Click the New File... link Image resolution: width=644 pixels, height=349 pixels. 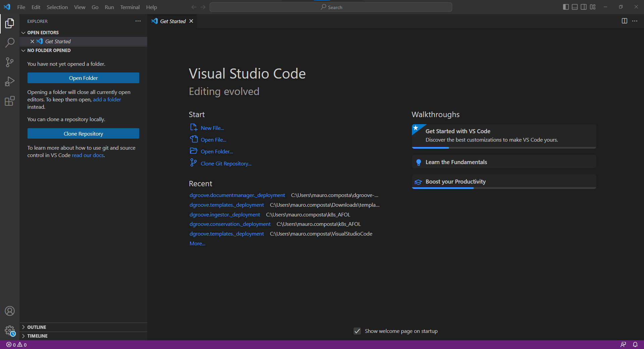[x=212, y=128]
